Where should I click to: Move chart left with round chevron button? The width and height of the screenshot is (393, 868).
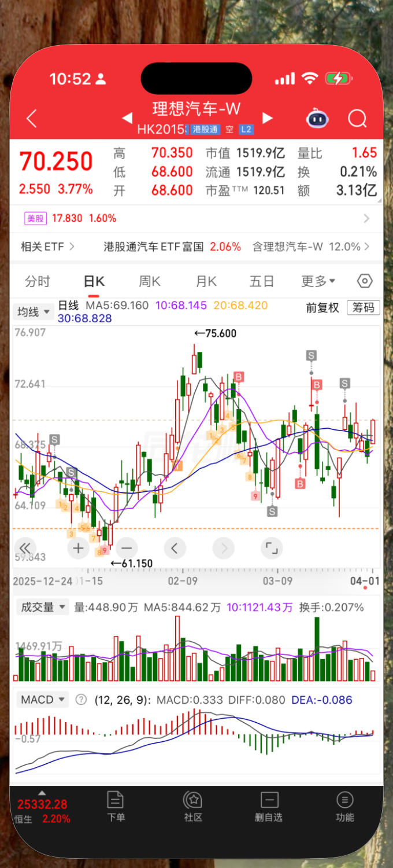click(x=175, y=547)
